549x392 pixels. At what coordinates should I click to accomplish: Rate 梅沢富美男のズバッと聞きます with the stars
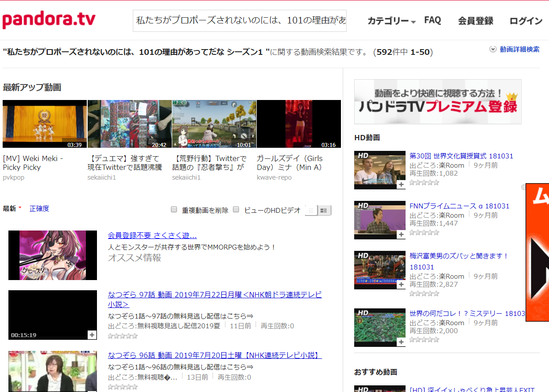[424, 293]
